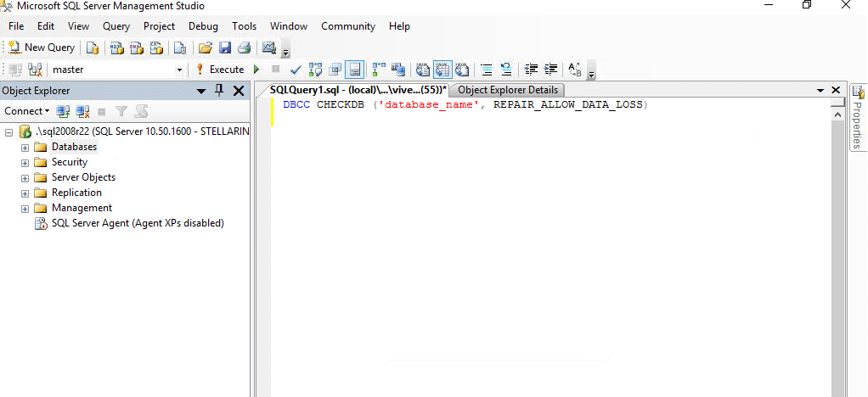868x397 pixels.
Task: Open the Debug menu
Action: tap(203, 26)
